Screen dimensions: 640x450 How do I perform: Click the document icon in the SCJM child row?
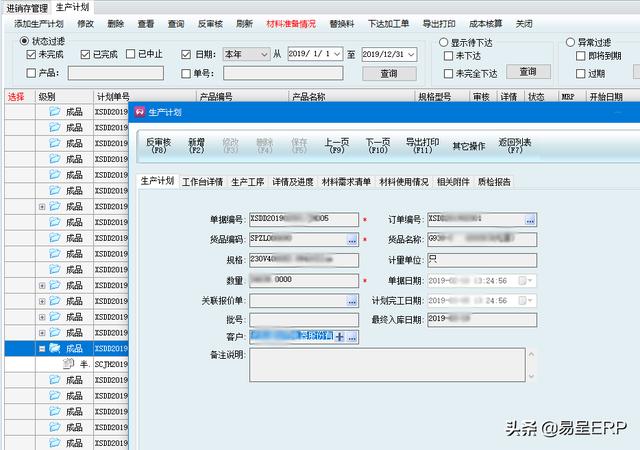pyautogui.click(x=69, y=364)
